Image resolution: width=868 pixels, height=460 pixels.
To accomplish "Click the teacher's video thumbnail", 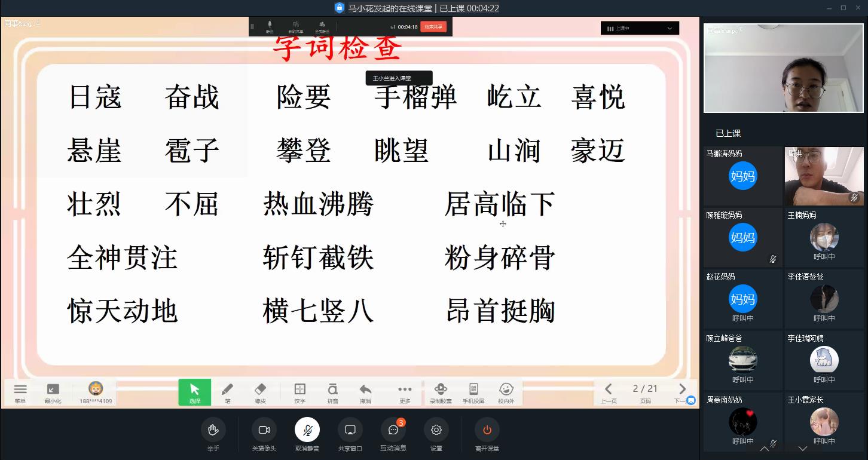I will pos(783,68).
